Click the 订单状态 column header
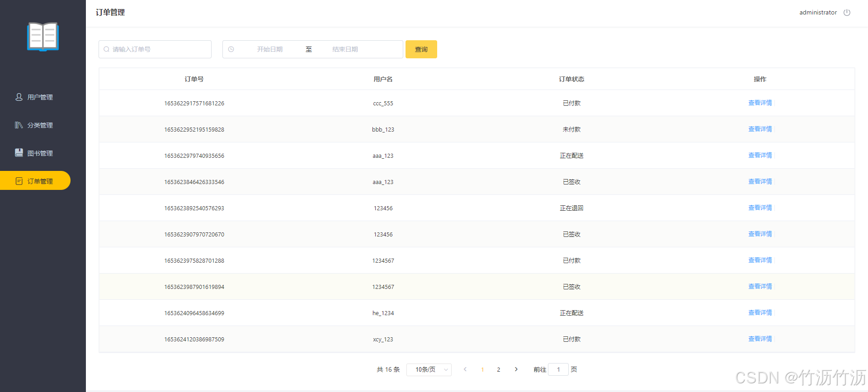The image size is (868, 392). [571, 79]
